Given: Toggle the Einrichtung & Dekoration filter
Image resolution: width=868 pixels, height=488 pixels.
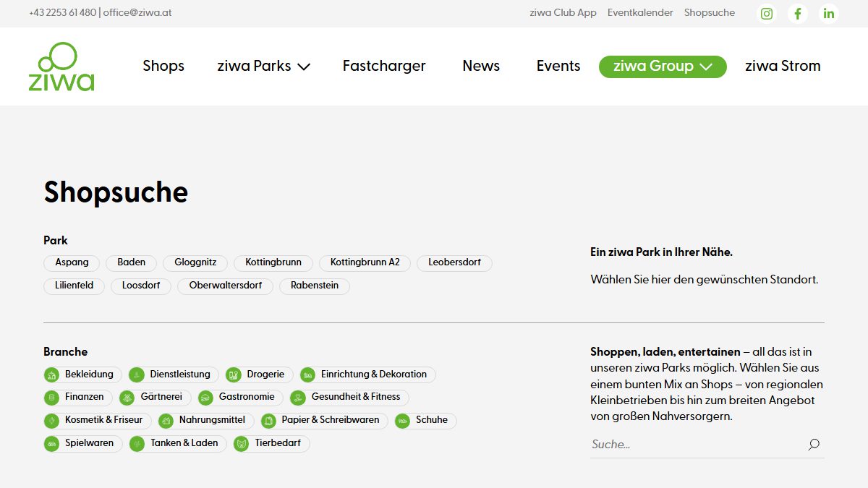Looking at the screenshot, I should click(367, 374).
